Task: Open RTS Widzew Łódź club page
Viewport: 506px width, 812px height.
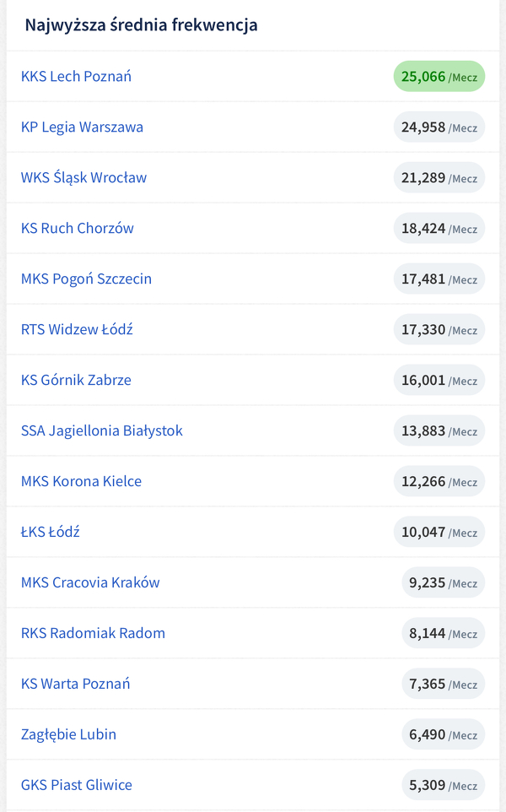Action: 77,330
